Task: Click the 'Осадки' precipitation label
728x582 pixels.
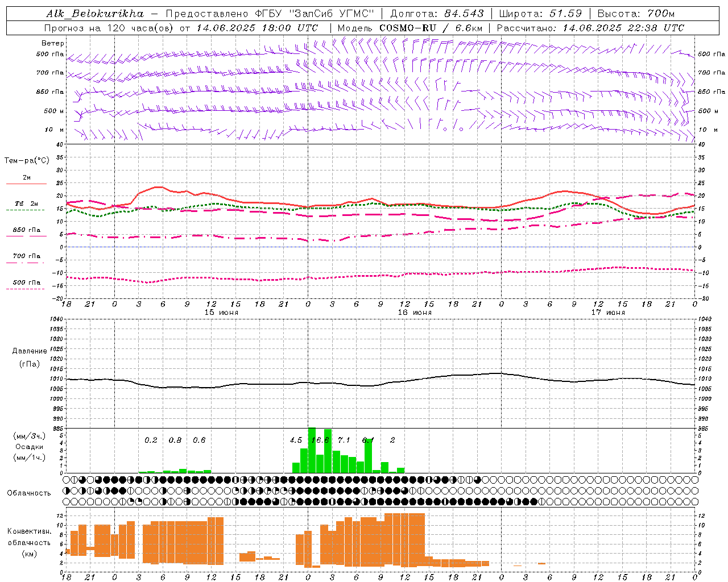Action: [x=30, y=447]
